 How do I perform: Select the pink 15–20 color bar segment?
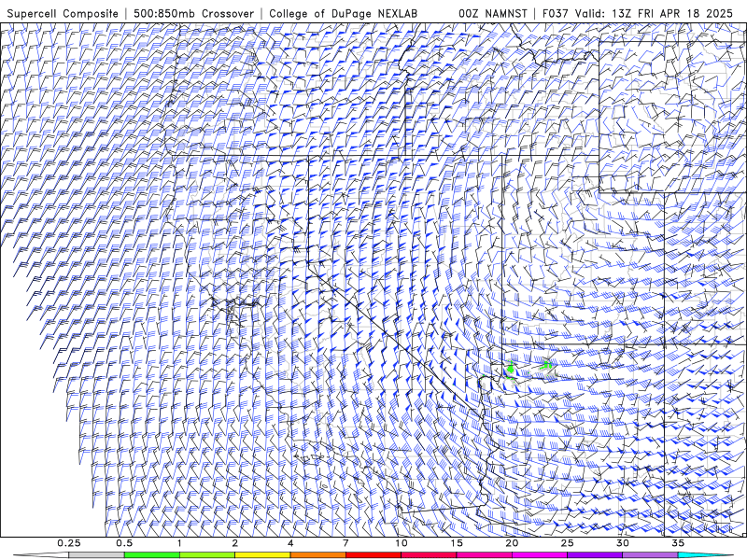(484, 555)
